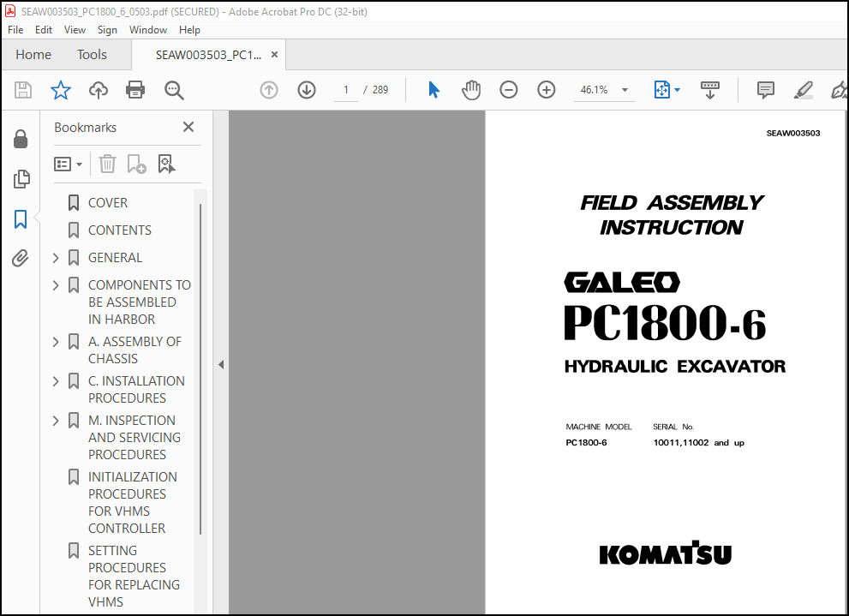Open the Sign menu
The width and height of the screenshot is (849, 616).
tap(107, 30)
